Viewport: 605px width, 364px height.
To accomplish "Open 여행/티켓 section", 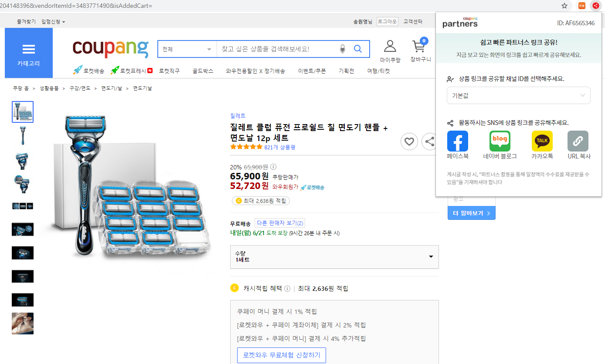I will click(x=378, y=71).
